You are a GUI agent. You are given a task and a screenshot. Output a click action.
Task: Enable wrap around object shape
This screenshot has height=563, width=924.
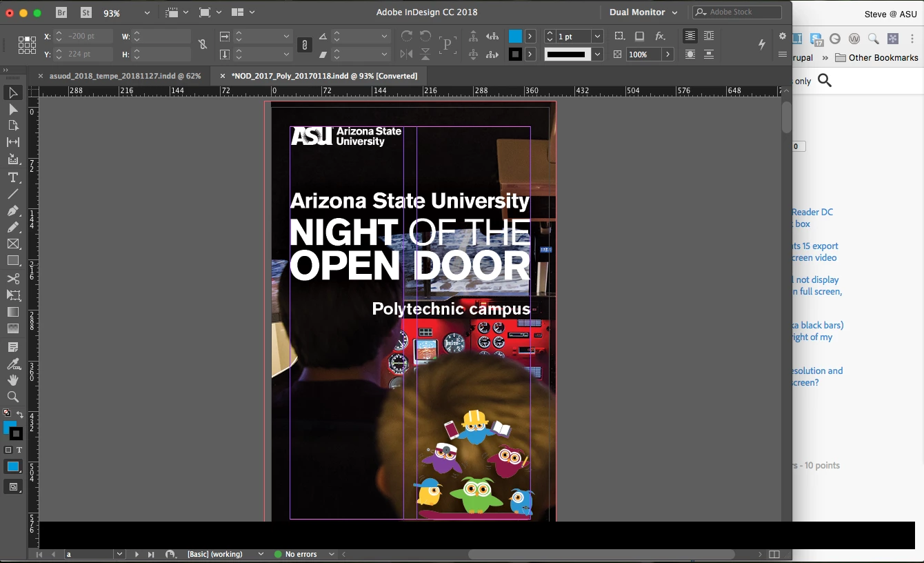click(x=690, y=54)
